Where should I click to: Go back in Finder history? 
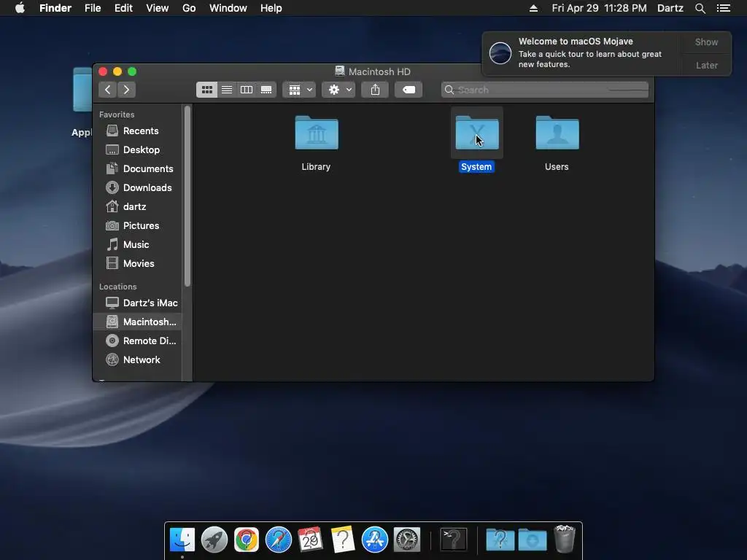click(108, 90)
